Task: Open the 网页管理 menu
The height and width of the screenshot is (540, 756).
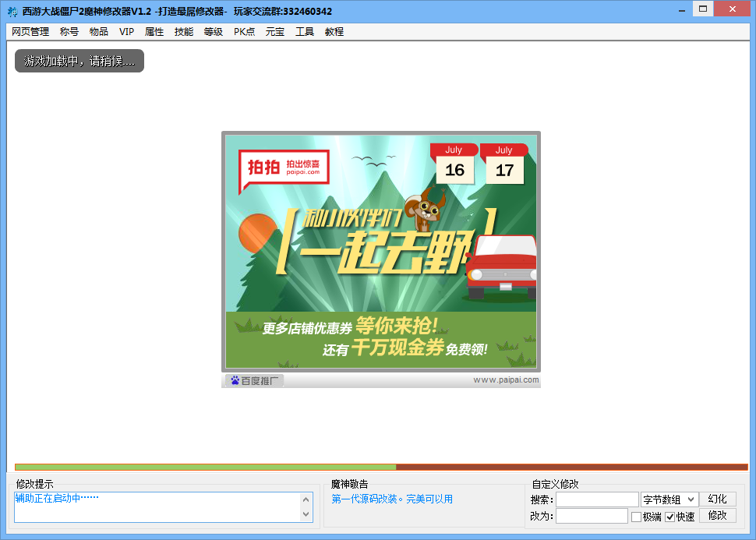Action: tap(30, 32)
